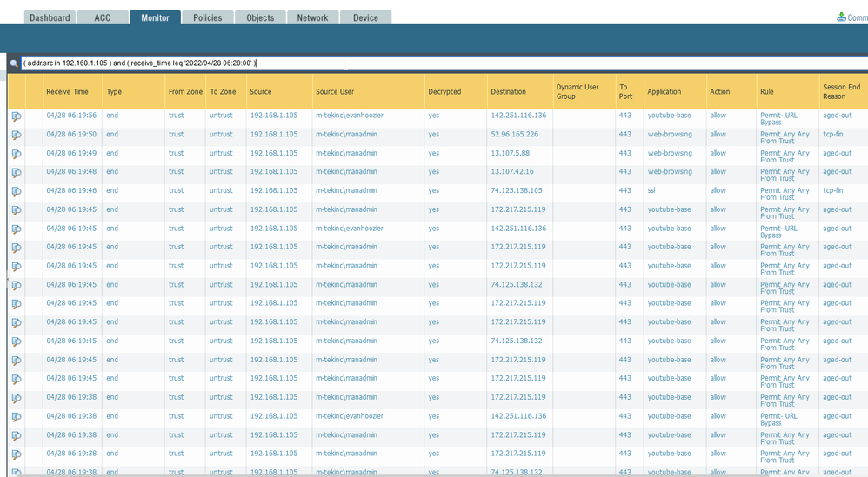This screenshot has height=477, width=868.
Task: Open the ACC tab
Action: pyautogui.click(x=103, y=17)
